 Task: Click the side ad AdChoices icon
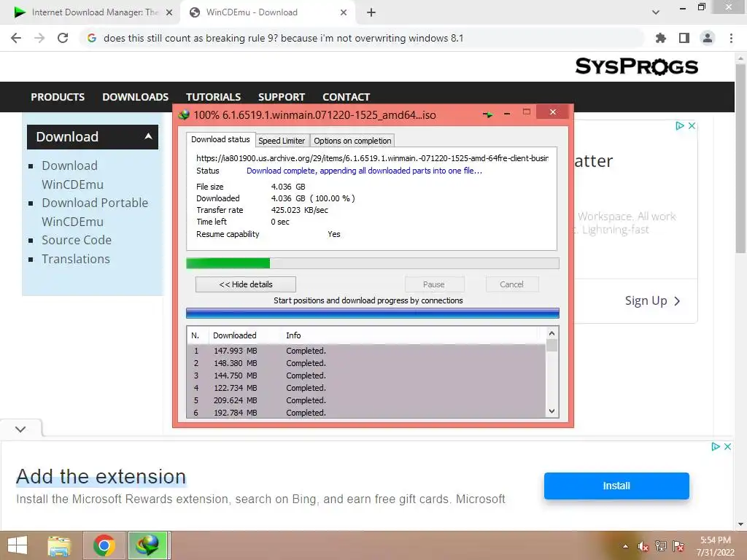tap(680, 125)
